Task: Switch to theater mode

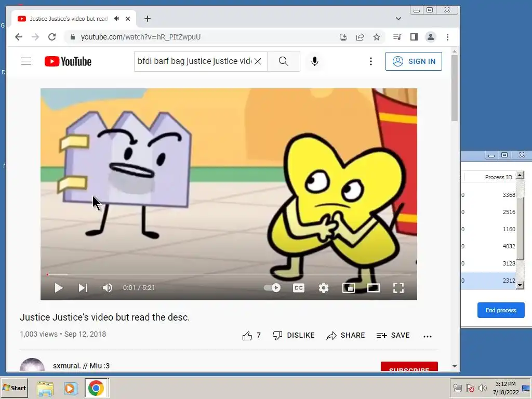Action: [x=373, y=288]
